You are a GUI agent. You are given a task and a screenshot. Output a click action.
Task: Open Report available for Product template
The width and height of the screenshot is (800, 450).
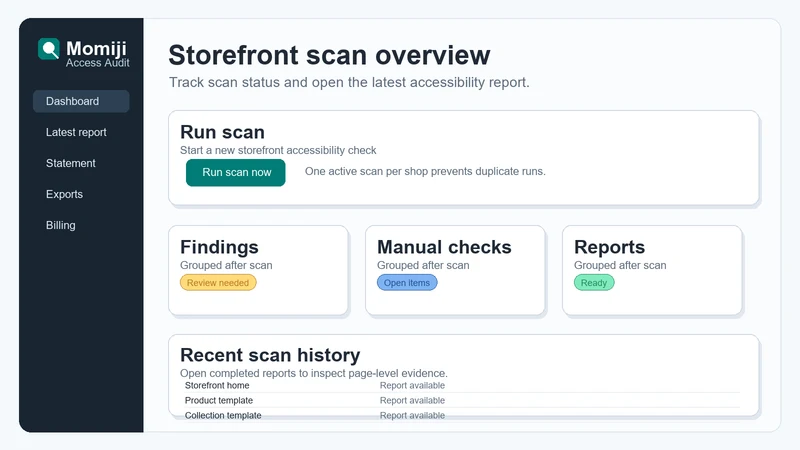click(412, 401)
